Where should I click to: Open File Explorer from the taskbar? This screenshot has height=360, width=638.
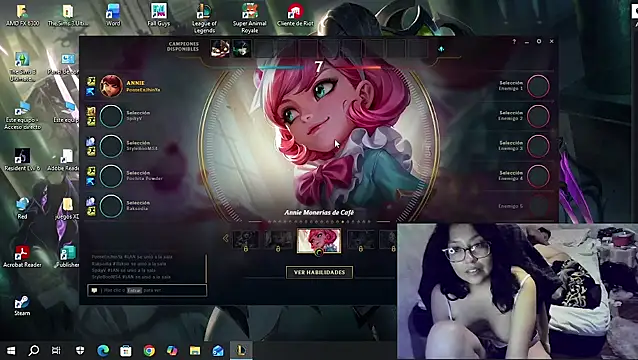pos(195,350)
